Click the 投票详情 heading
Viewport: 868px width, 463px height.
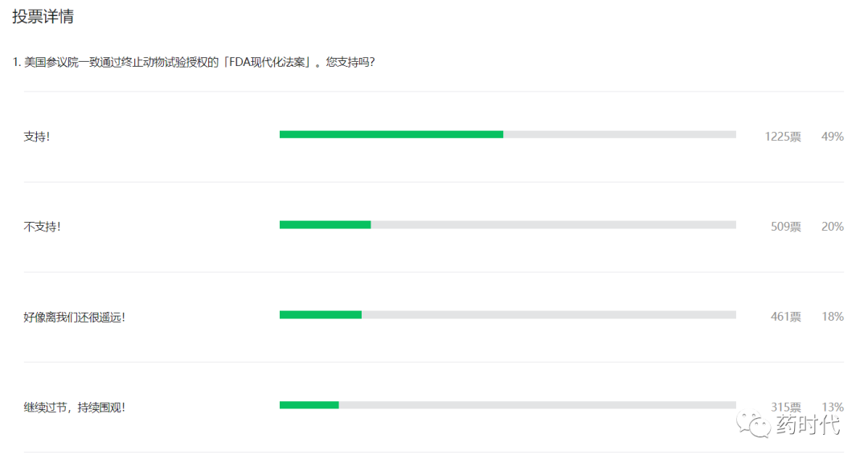tap(43, 16)
